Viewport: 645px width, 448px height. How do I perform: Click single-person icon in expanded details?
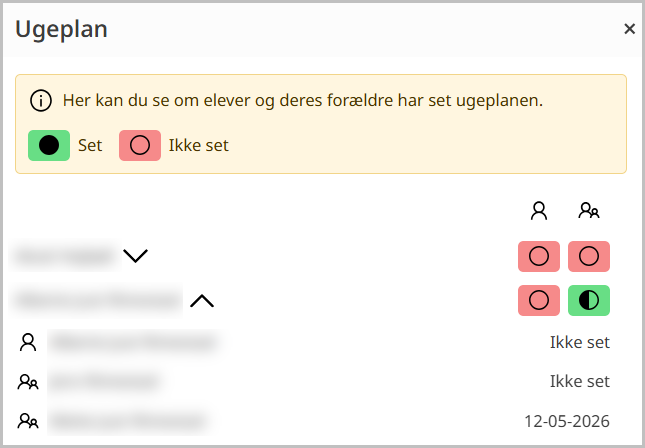click(x=28, y=342)
